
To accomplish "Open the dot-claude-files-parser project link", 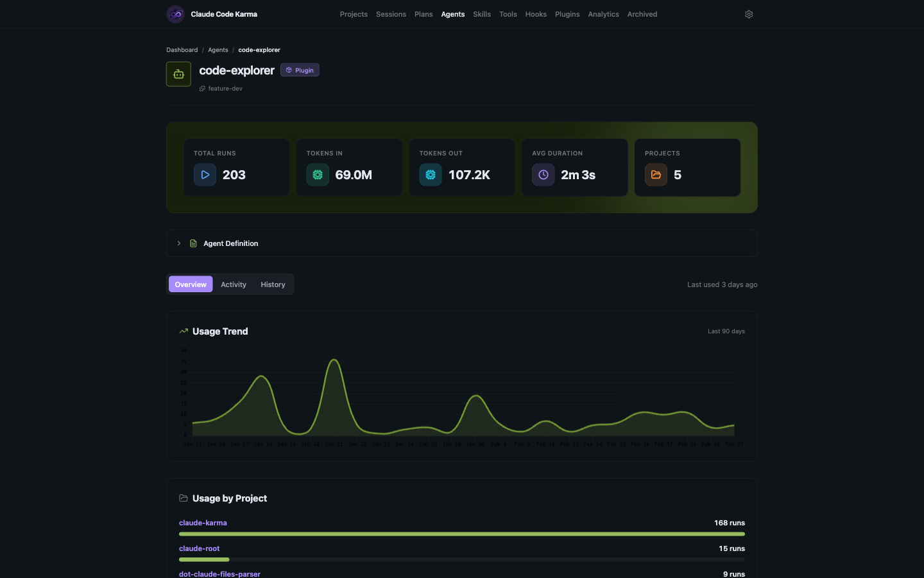I will (219, 574).
